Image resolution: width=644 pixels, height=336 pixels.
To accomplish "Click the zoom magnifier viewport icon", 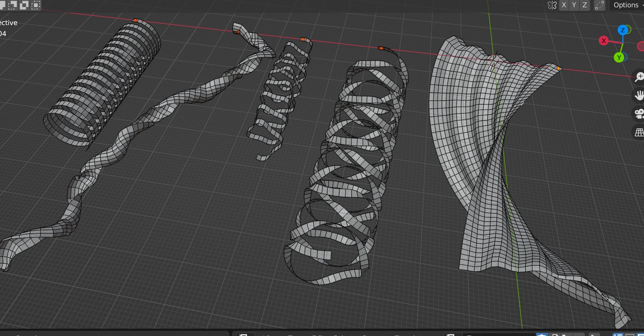I will point(639,77).
